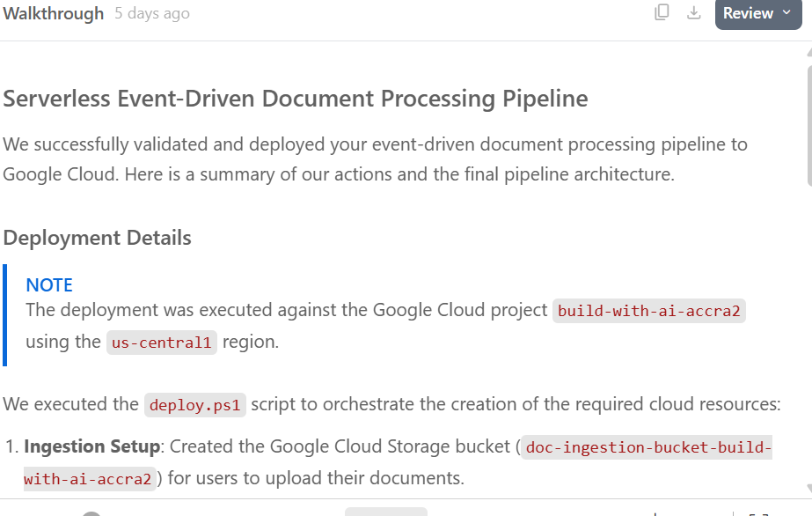Click the '5 days ago' timestamp
This screenshot has width=812, height=516.
tap(151, 13)
